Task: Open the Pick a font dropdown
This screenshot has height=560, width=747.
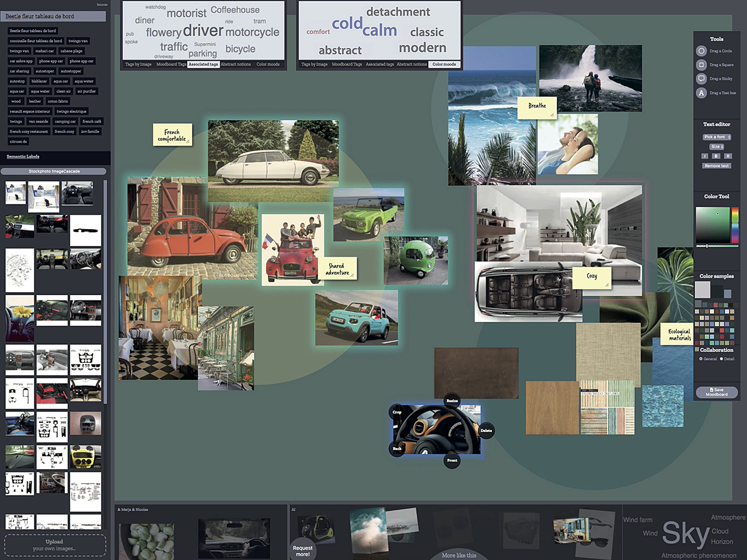Action: 717,137
